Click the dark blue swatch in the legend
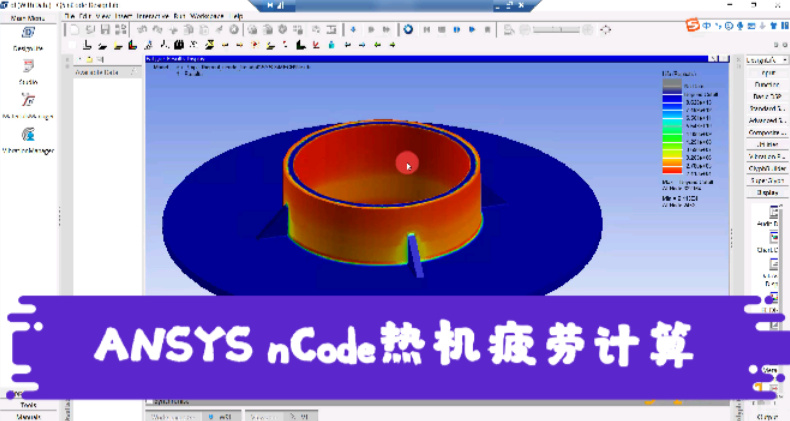The height and width of the screenshot is (421, 790). coord(672,99)
